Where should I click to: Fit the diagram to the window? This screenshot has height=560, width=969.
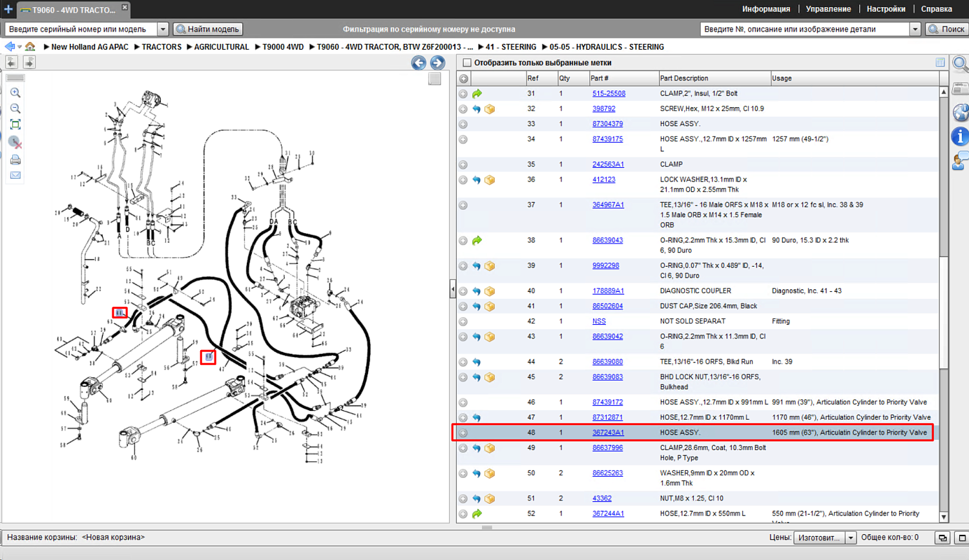point(16,125)
